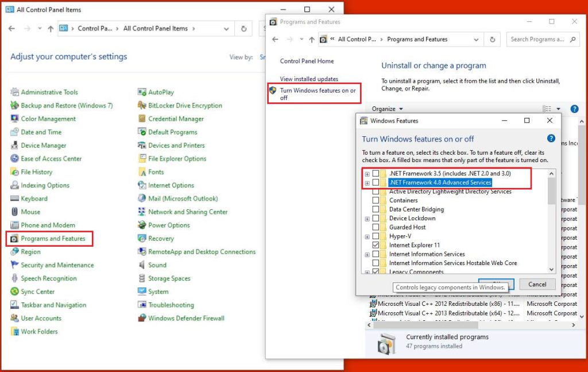
Task: Click the Windows Defender Firewall icon
Action: (142, 319)
